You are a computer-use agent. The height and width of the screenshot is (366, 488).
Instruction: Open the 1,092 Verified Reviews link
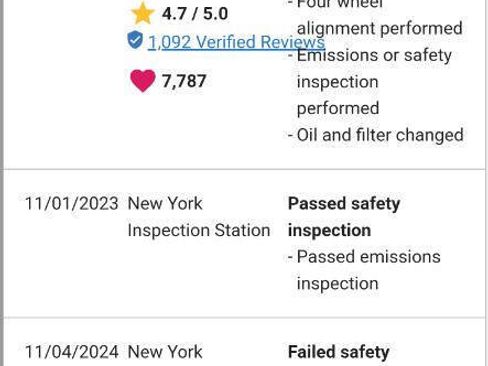[x=236, y=42]
